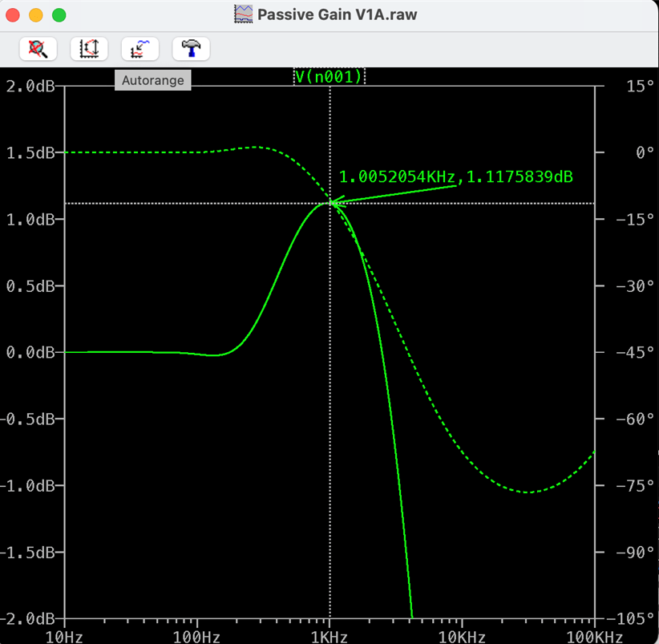Viewport: 659px width, 644px height.
Task: Click the 1KHz frequency axis label
Action: [x=329, y=637]
